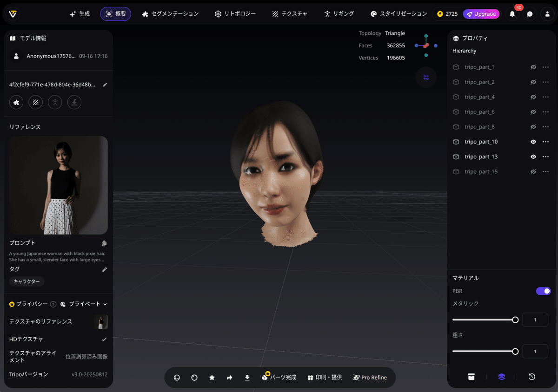The height and width of the screenshot is (392, 558).
Task: Click the 粗さ value field
Action: [535, 351]
